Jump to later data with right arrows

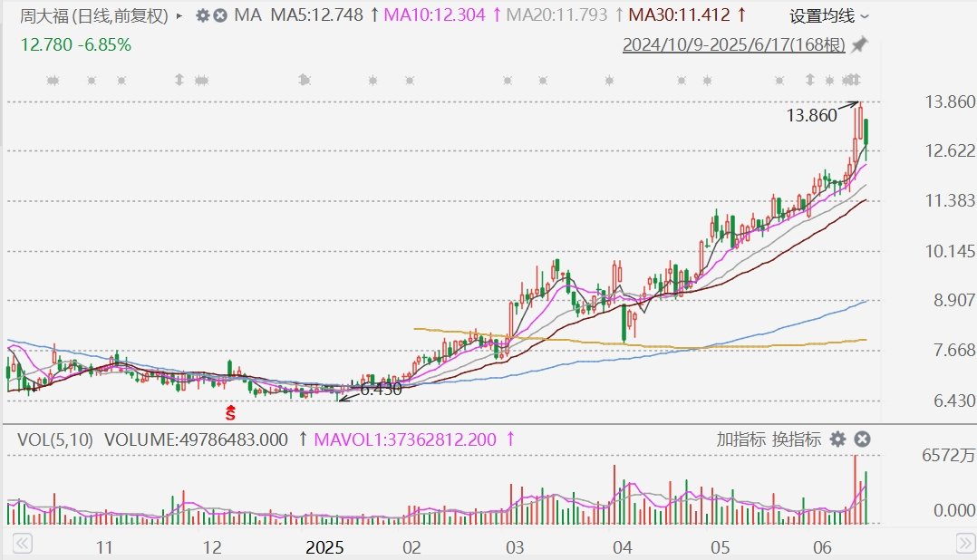964,544
